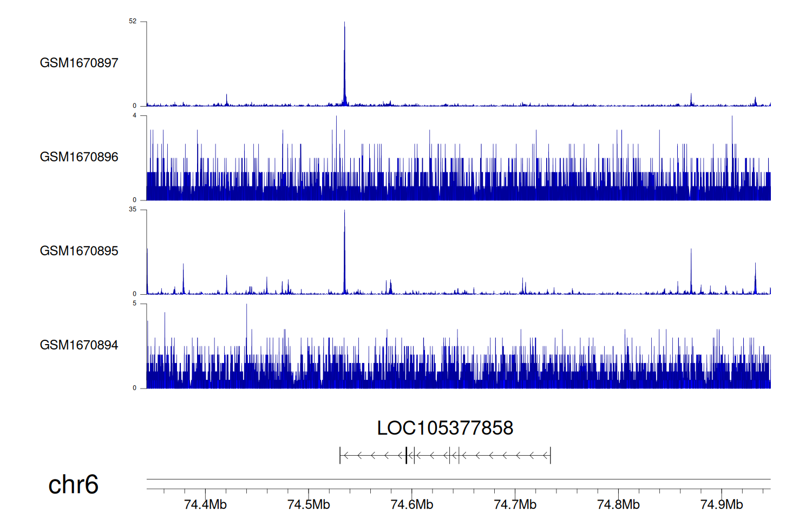Click the y-axis maximum value 35
This screenshot has width=812, height=531.
click(133, 210)
